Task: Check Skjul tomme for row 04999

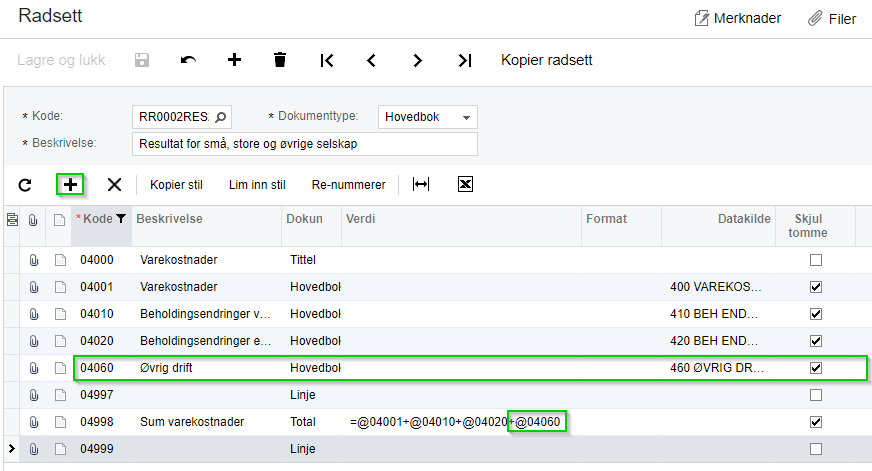Action: [x=816, y=449]
